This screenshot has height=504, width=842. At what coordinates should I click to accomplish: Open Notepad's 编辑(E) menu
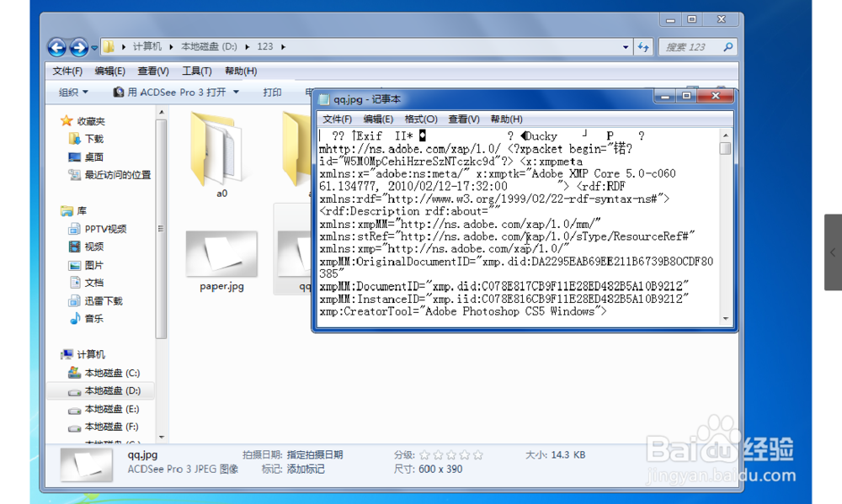tap(378, 119)
